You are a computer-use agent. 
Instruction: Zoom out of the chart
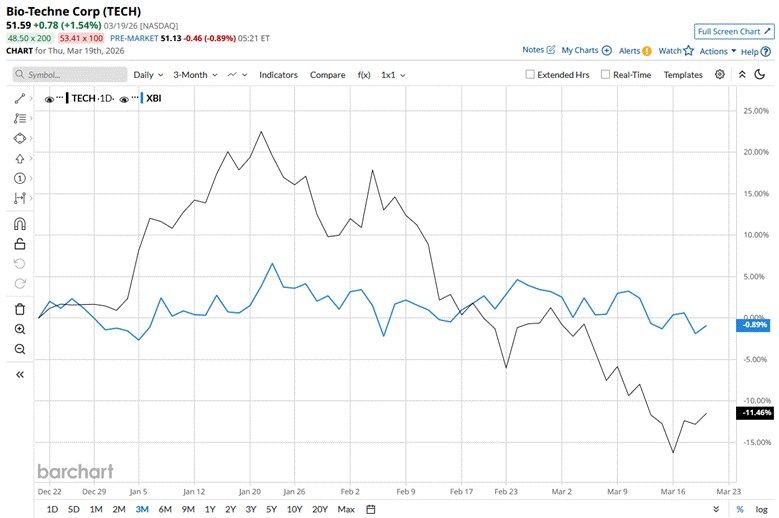19,349
